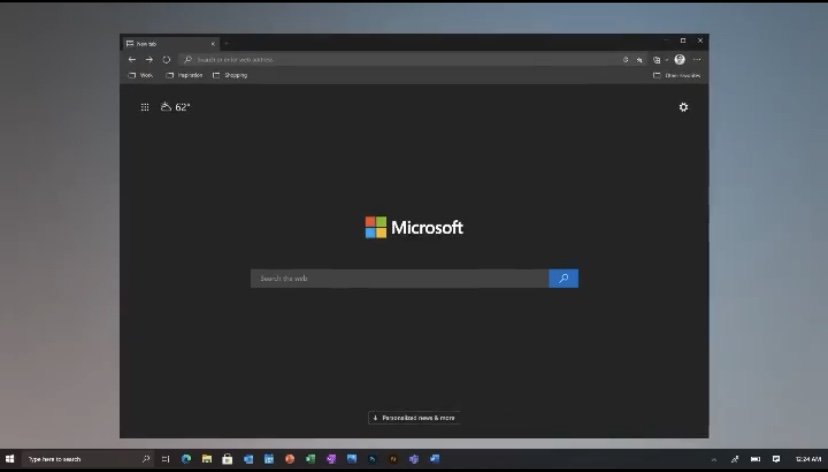Open the Inspiration favorites folder

[x=184, y=75]
